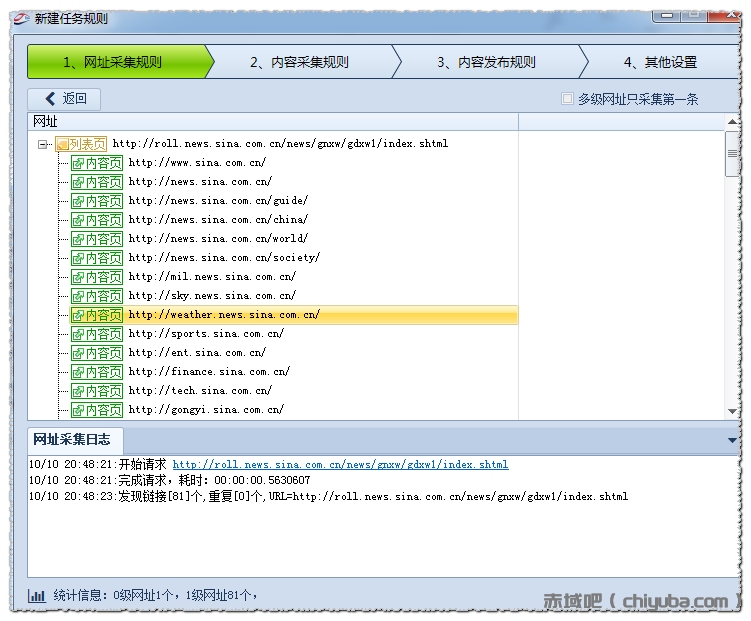Select http://finance.sina.com.cn/ URL row
751x621 pixels.
click(209, 372)
